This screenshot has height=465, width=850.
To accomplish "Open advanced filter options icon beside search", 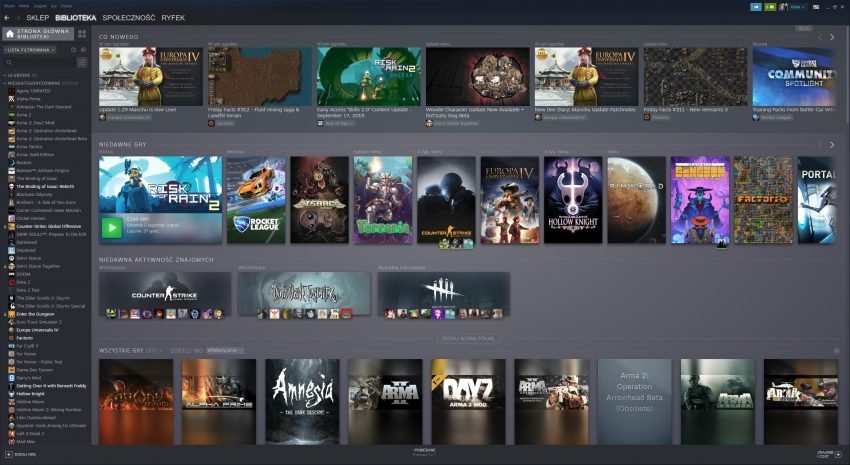I will (82, 62).
